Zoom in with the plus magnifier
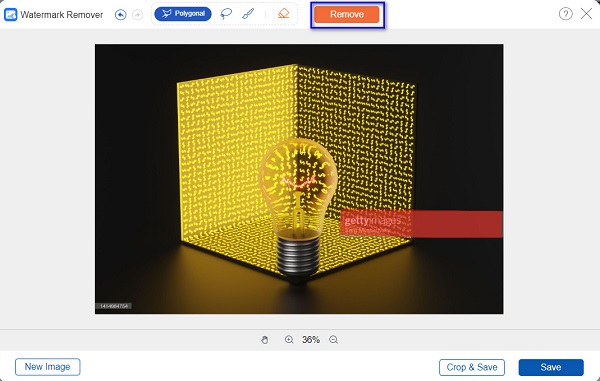The height and width of the screenshot is (381, 600). click(x=289, y=340)
